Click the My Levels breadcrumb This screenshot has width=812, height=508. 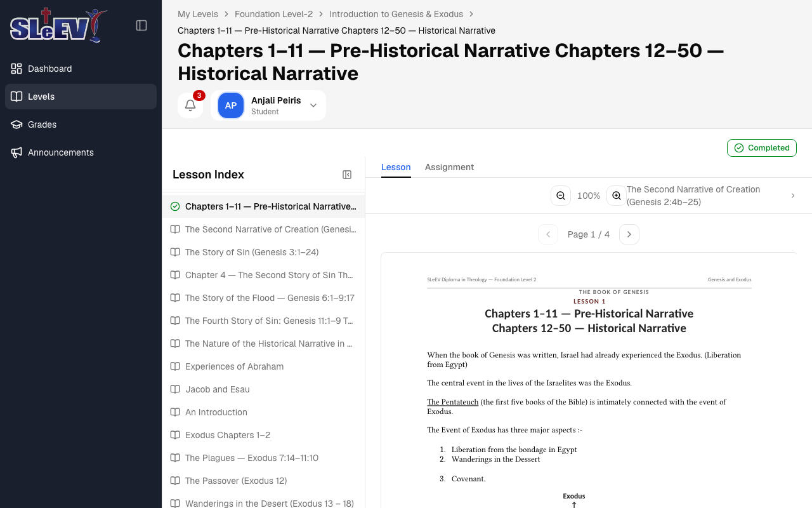click(x=198, y=14)
